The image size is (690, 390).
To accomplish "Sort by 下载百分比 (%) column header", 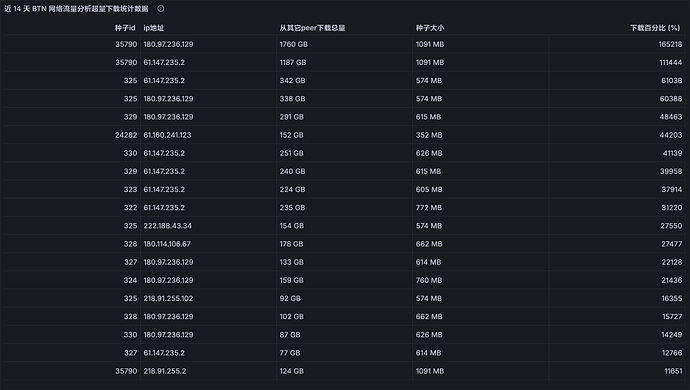I will tap(655, 28).
